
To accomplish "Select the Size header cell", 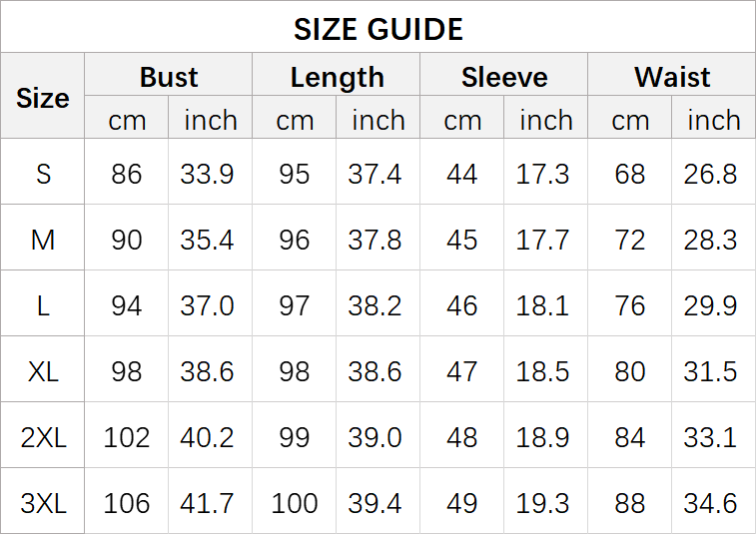I will [x=43, y=98].
